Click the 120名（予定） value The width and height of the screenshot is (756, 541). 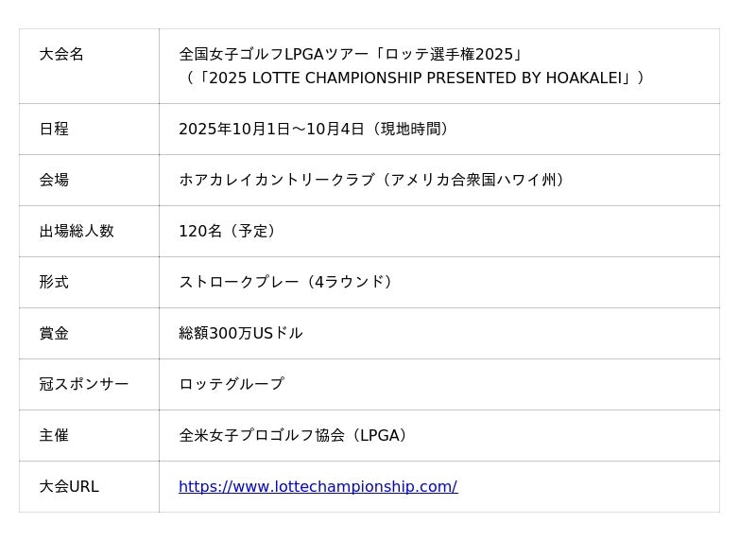point(228,232)
